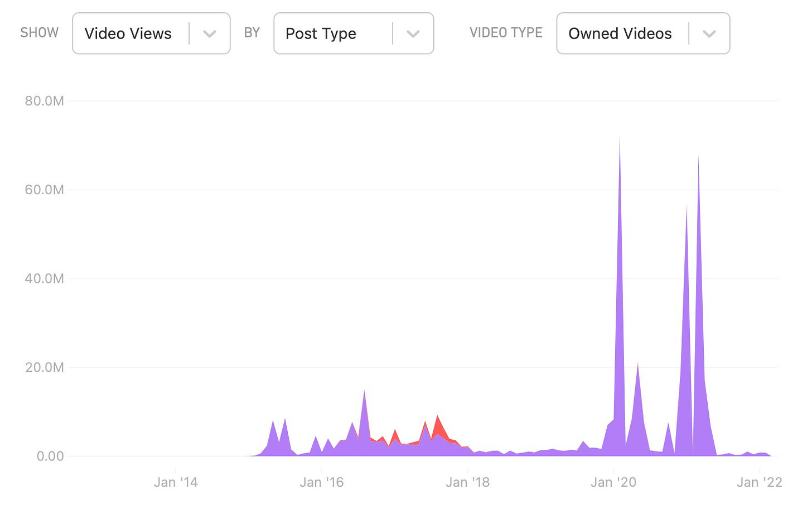The width and height of the screenshot is (812, 514).
Task: Open the Owned Videos dropdown
Action: 643,33
